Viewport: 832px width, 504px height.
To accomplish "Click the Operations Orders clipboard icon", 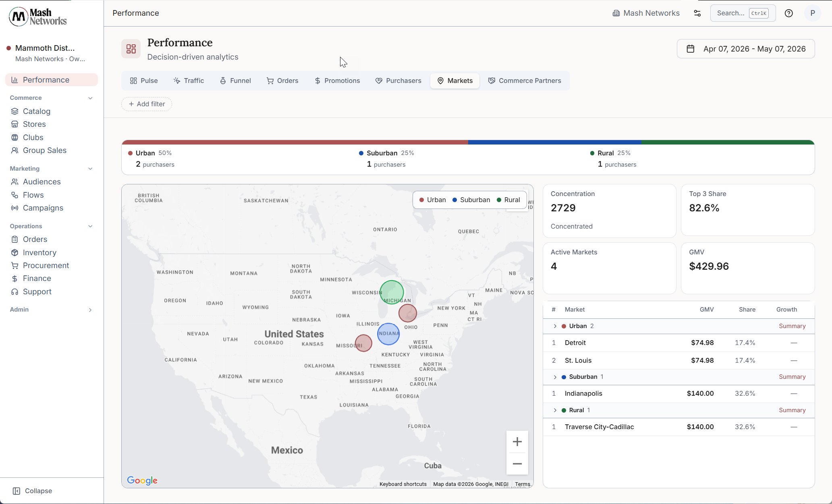I will point(15,239).
